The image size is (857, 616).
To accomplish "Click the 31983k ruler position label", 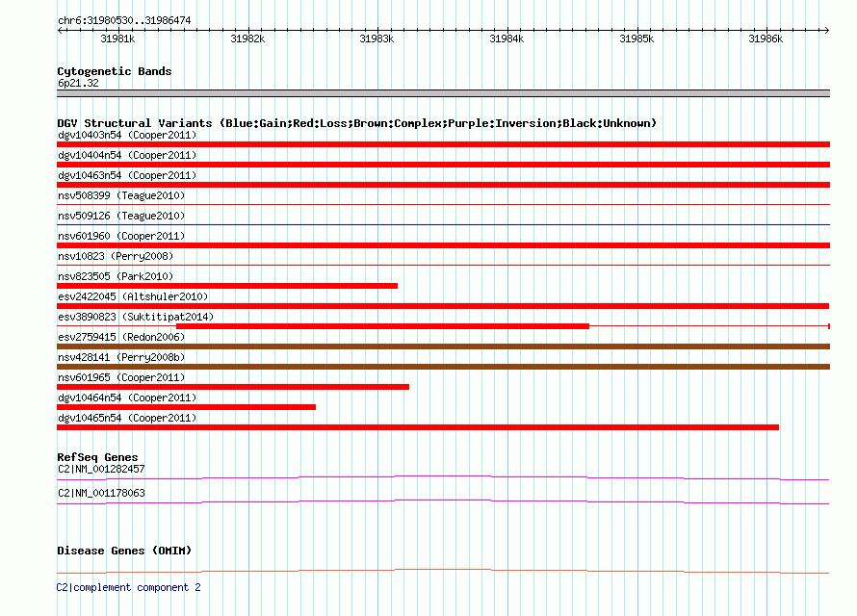I will point(377,38).
